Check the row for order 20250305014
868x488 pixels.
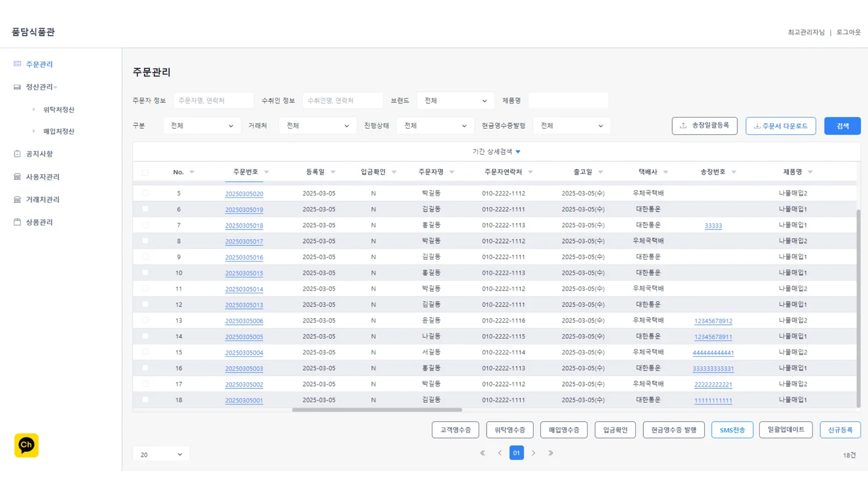[145, 289]
